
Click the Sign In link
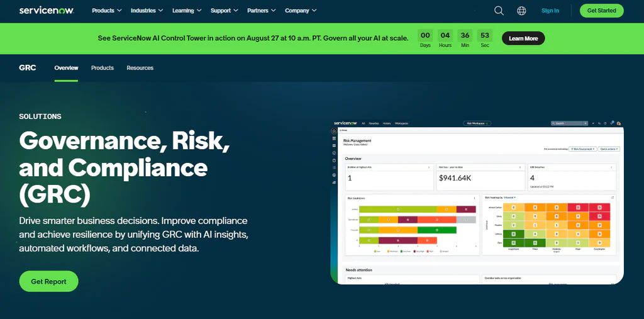550,11
